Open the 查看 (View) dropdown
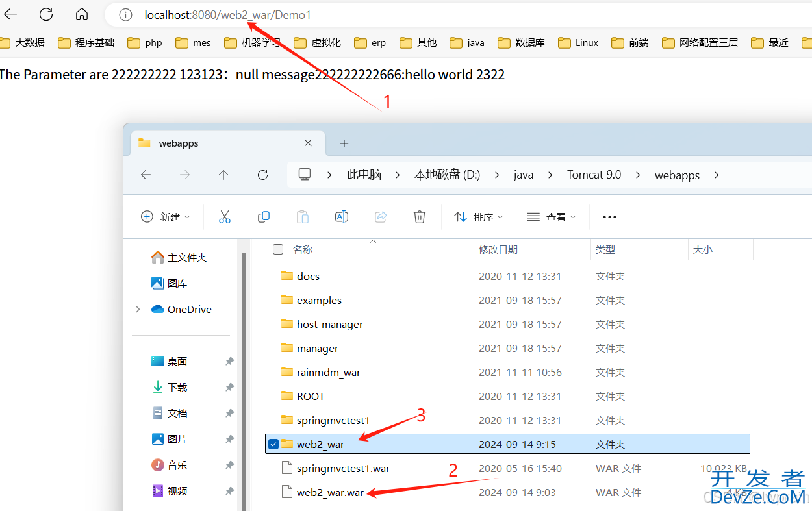This screenshot has width=812, height=511. tap(552, 217)
